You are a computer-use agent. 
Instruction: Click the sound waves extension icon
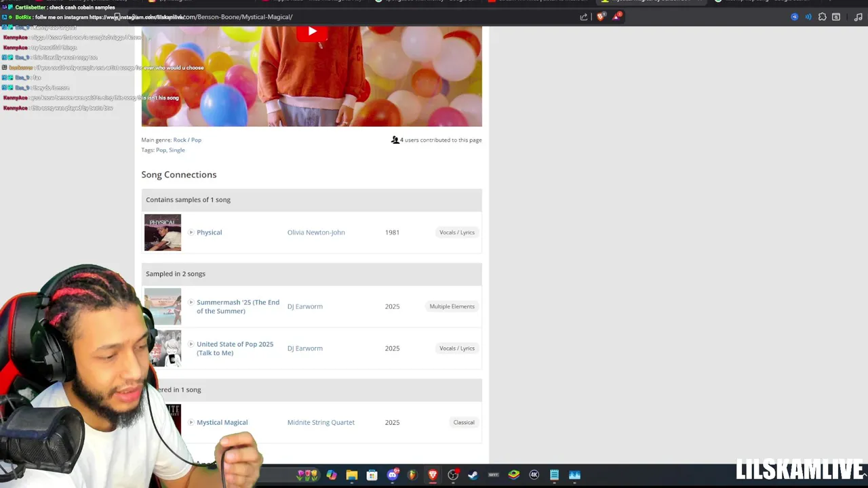pyautogui.click(x=808, y=17)
